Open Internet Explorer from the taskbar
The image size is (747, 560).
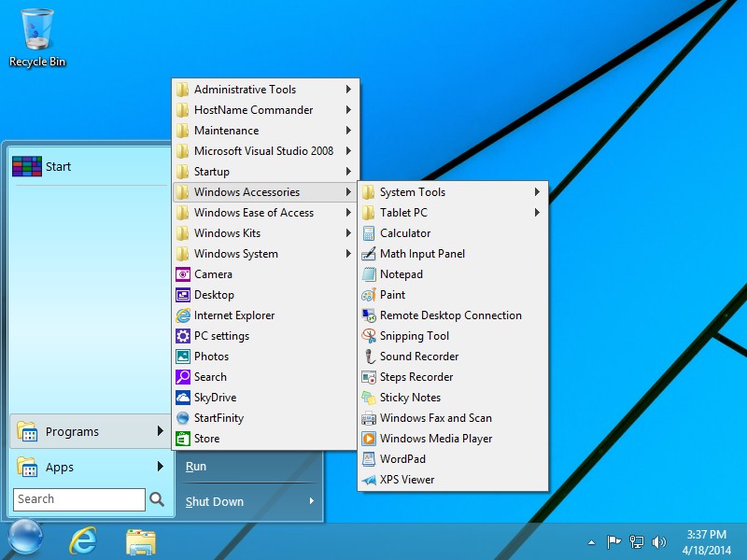(83, 540)
